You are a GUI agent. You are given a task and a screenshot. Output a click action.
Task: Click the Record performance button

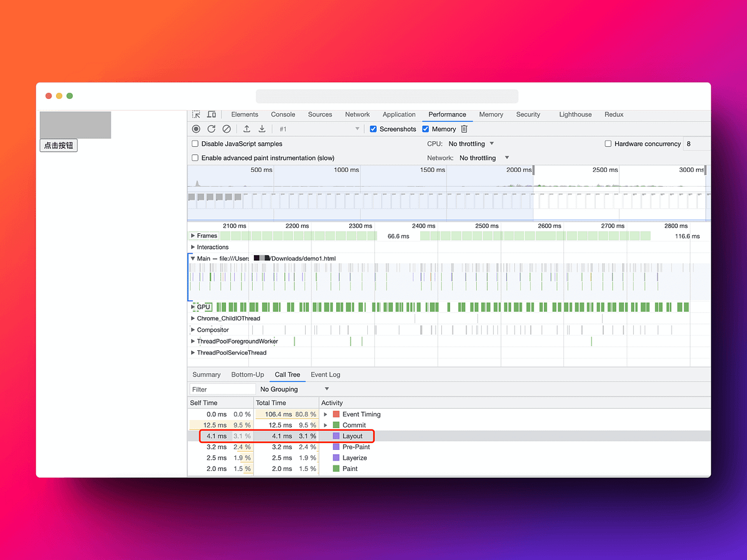tap(196, 129)
